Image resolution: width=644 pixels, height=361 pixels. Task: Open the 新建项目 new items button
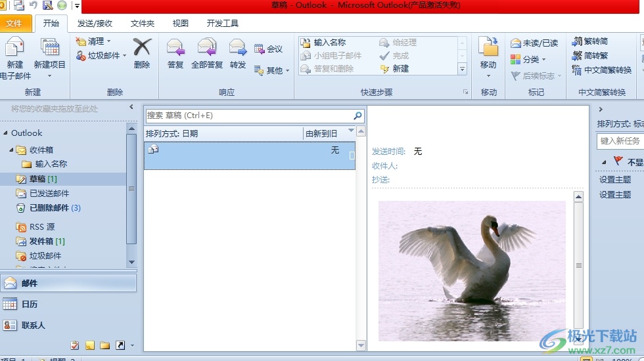coord(50,58)
